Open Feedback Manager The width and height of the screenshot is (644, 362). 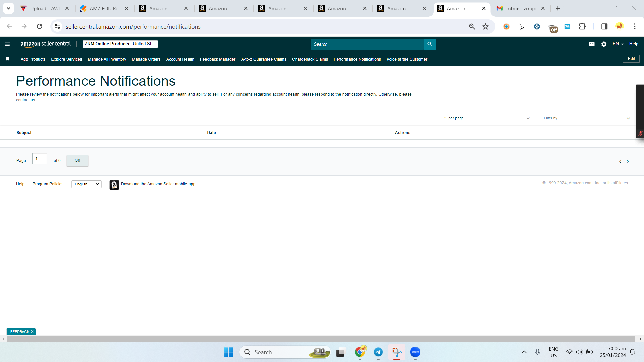pos(218,59)
